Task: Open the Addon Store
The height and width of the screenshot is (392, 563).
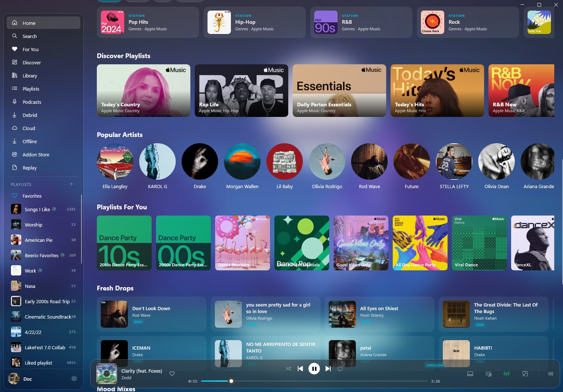Action: (x=43, y=155)
